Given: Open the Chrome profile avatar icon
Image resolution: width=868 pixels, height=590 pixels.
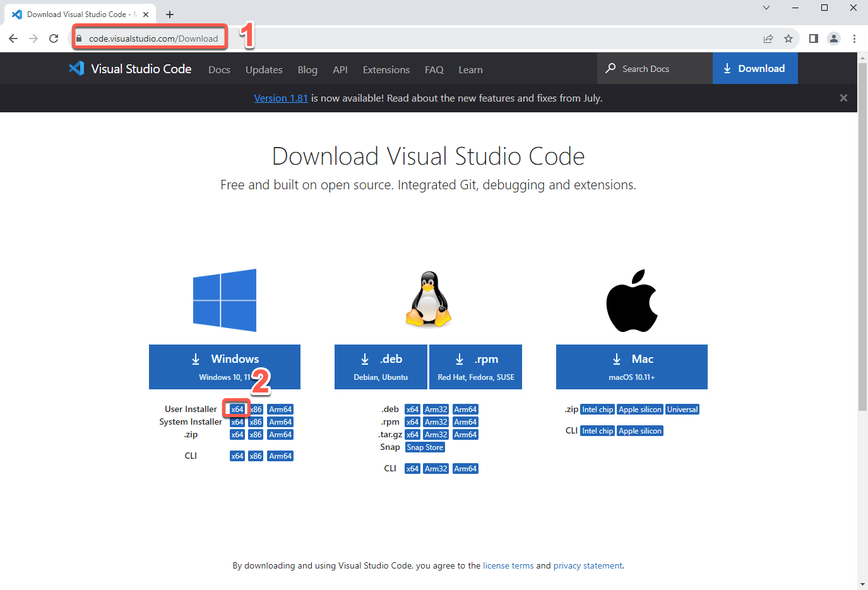Looking at the screenshot, I should pyautogui.click(x=834, y=38).
